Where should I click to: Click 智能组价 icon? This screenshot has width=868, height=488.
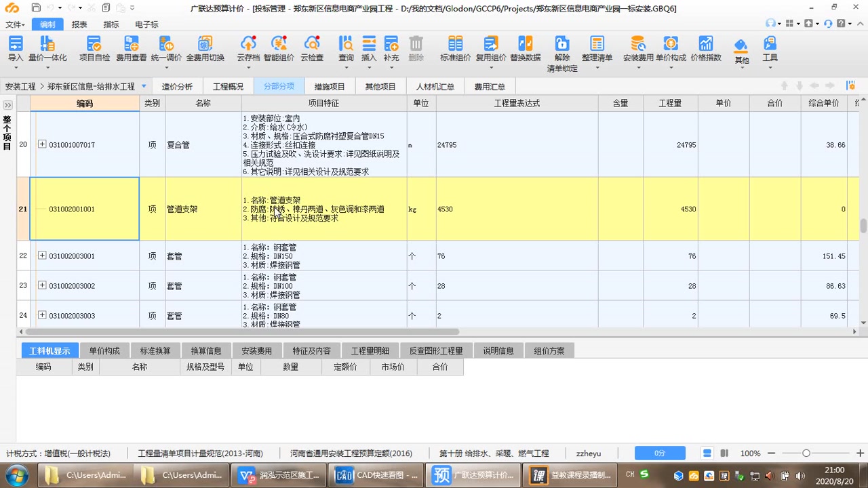279,49
